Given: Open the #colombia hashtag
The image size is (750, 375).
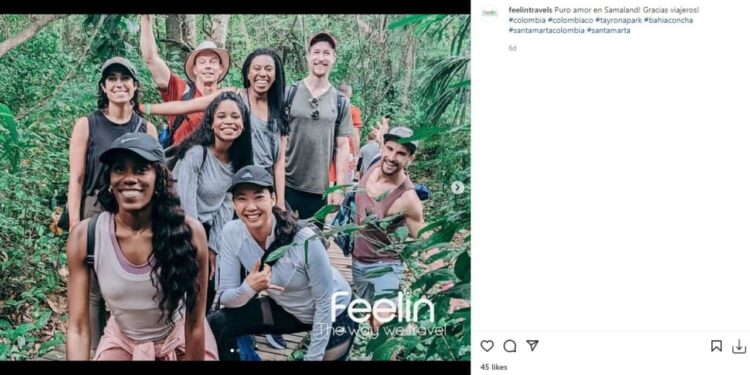Looking at the screenshot, I should pos(527,20).
